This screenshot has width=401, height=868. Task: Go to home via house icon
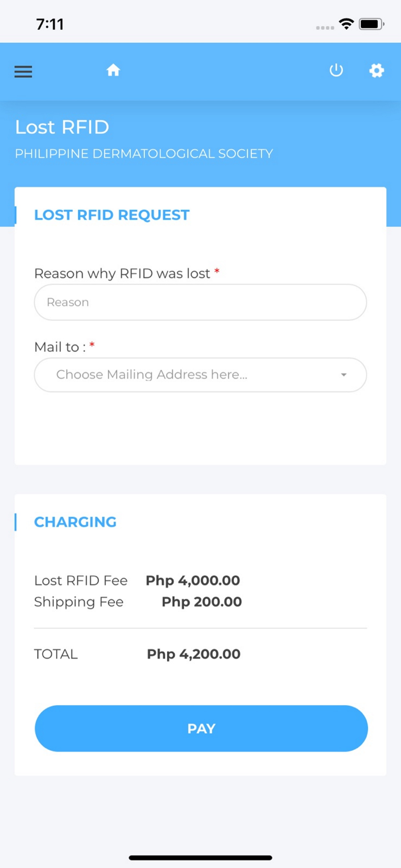(x=113, y=70)
